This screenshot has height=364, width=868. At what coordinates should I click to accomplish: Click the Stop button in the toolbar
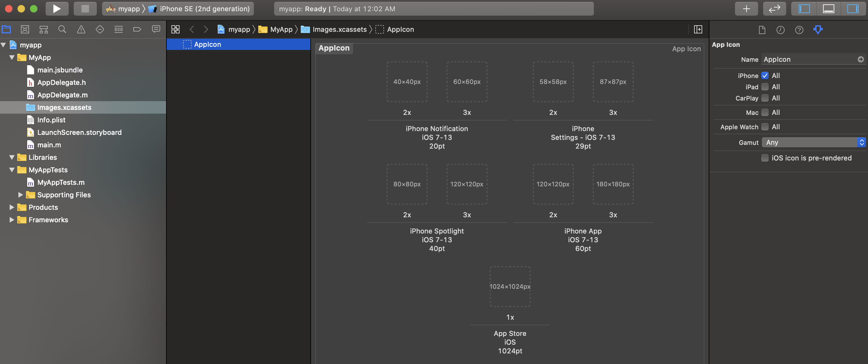click(x=85, y=9)
